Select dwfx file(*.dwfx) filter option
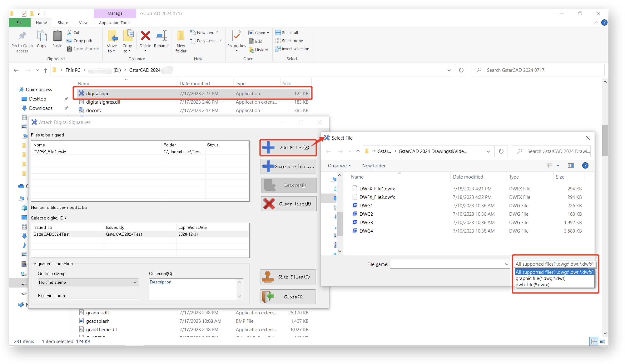625x364 pixels. click(x=554, y=285)
